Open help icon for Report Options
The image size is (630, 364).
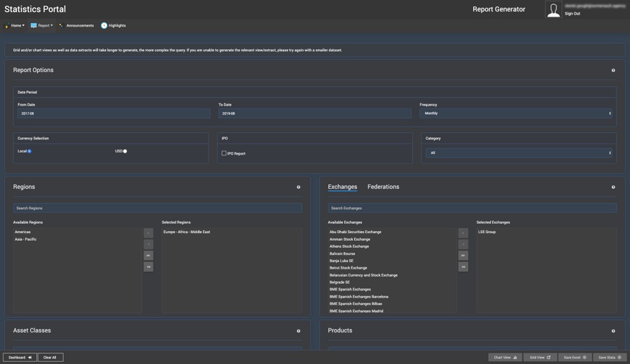pos(613,70)
